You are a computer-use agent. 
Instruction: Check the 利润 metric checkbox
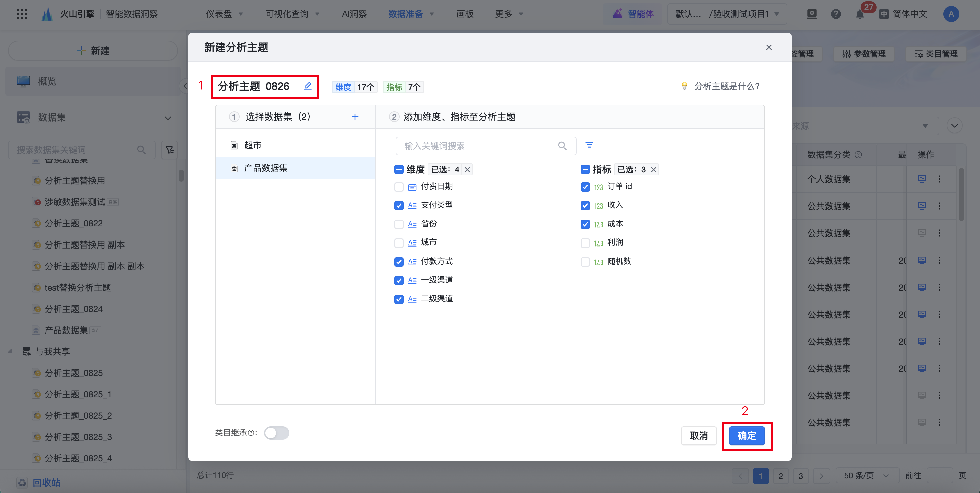tap(585, 243)
